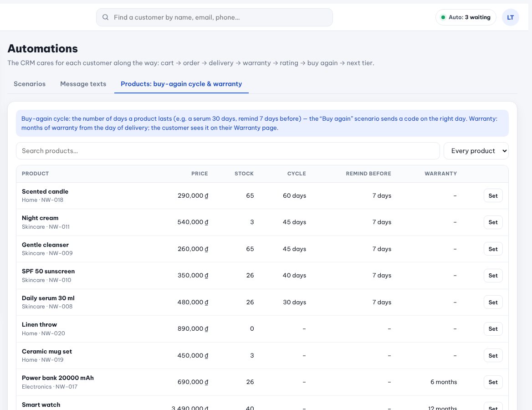Select the Ceramic mug set product name

click(47, 351)
